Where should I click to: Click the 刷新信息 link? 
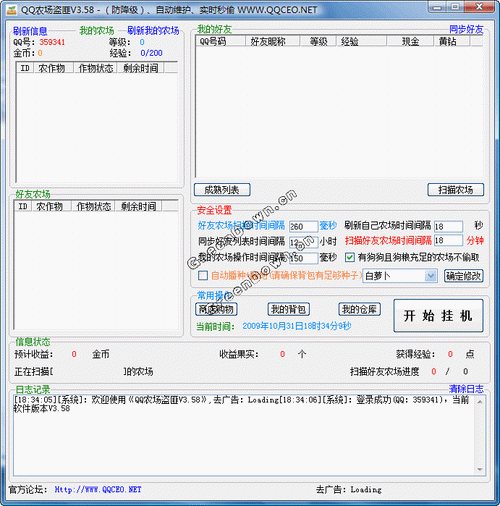click(30, 31)
